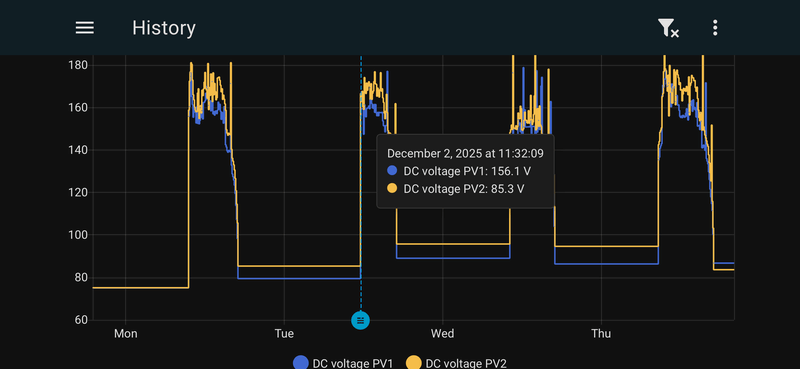
Task: Open the three-dot overflow menu
Action: tap(715, 28)
